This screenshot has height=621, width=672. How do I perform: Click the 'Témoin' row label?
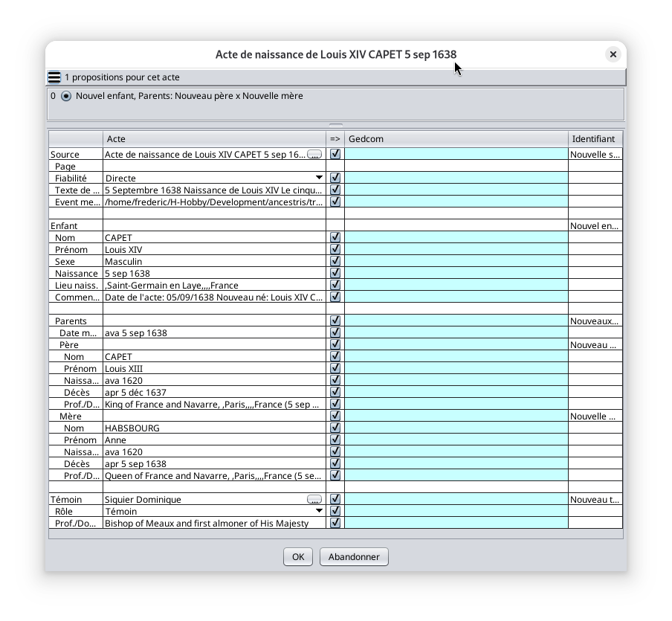click(66, 500)
